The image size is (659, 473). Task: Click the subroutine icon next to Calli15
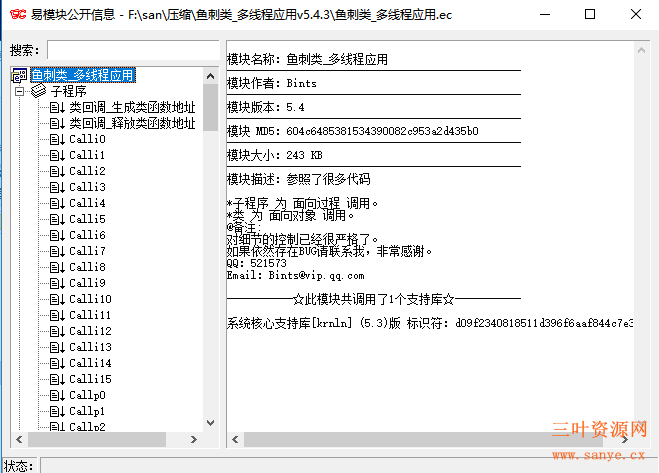coord(57,379)
